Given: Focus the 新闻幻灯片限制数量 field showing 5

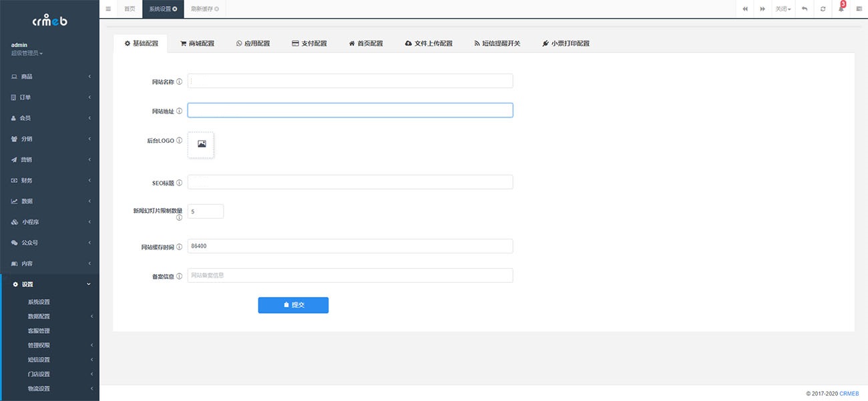Looking at the screenshot, I should [x=206, y=212].
